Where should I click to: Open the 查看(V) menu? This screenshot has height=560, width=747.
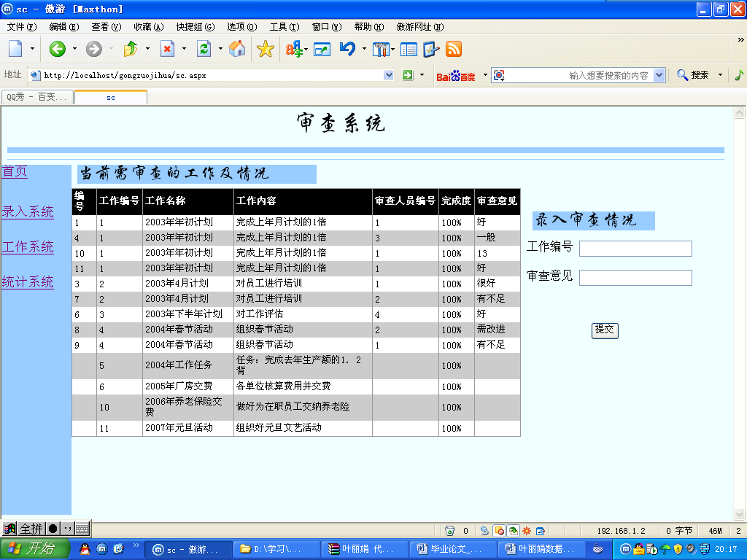(107, 27)
